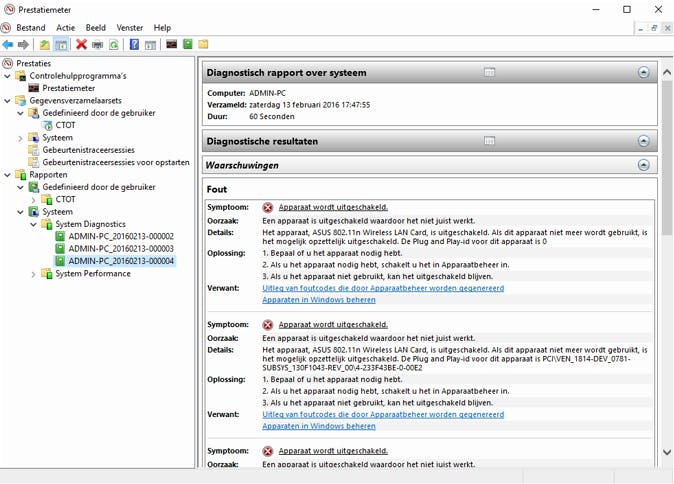This screenshot has width=674, height=484.
Task: Click the green report view toolbar icon
Action: (188, 44)
